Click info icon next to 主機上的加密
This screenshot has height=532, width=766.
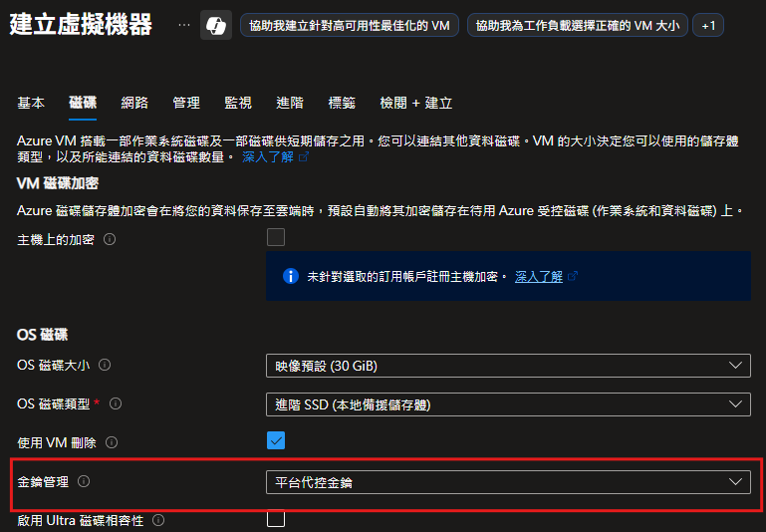(110, 239)
